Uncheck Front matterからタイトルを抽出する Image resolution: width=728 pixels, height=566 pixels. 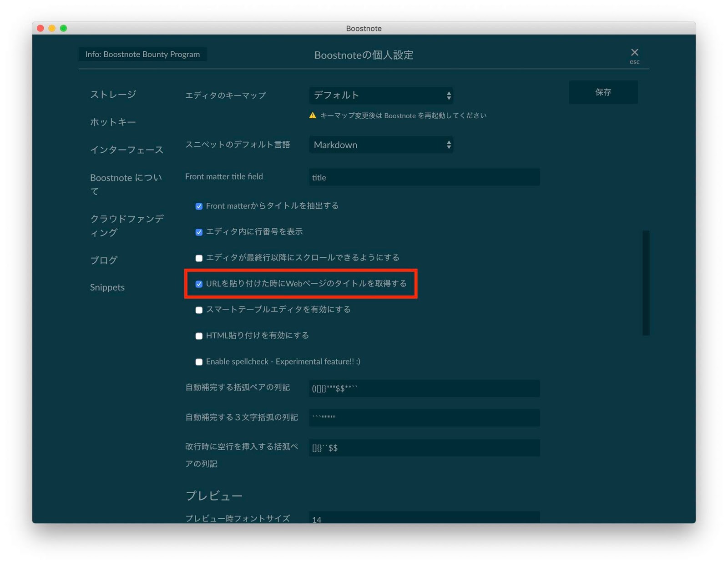199,206
